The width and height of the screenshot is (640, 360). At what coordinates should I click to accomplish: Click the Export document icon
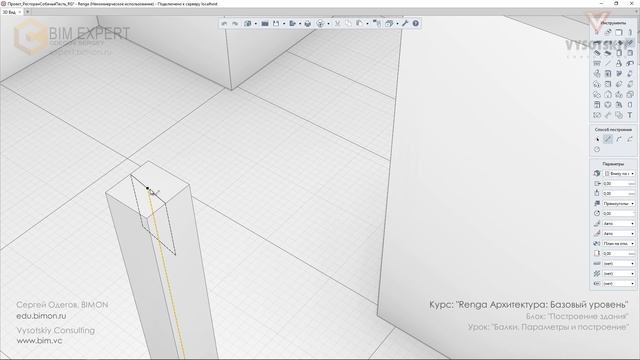point(292,24)
